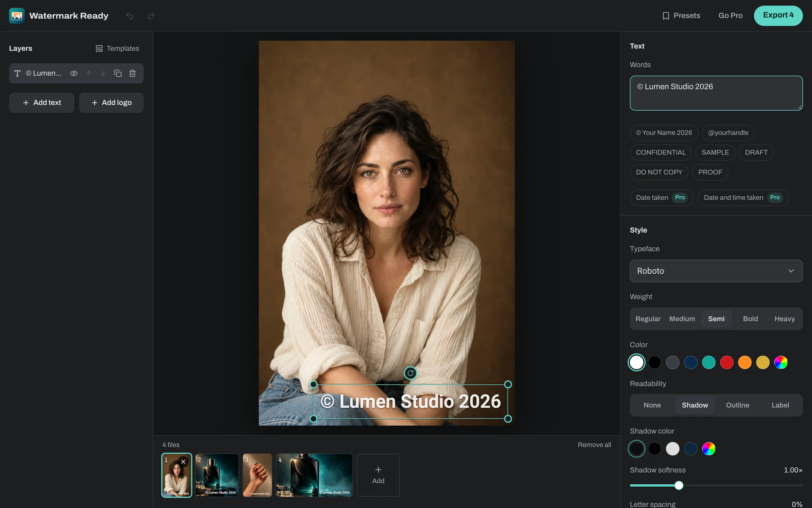Set weight to Semi
812x508 pixels.
tap(716, 319)
